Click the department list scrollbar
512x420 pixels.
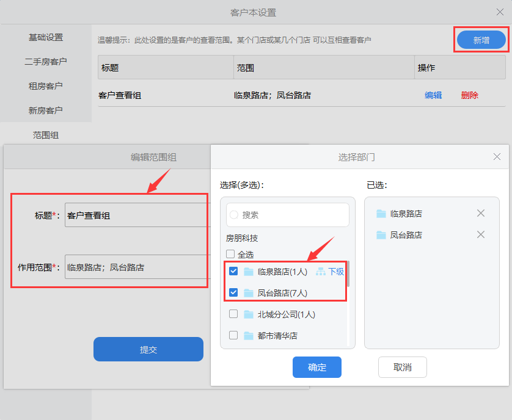click(x=348, y=274)
